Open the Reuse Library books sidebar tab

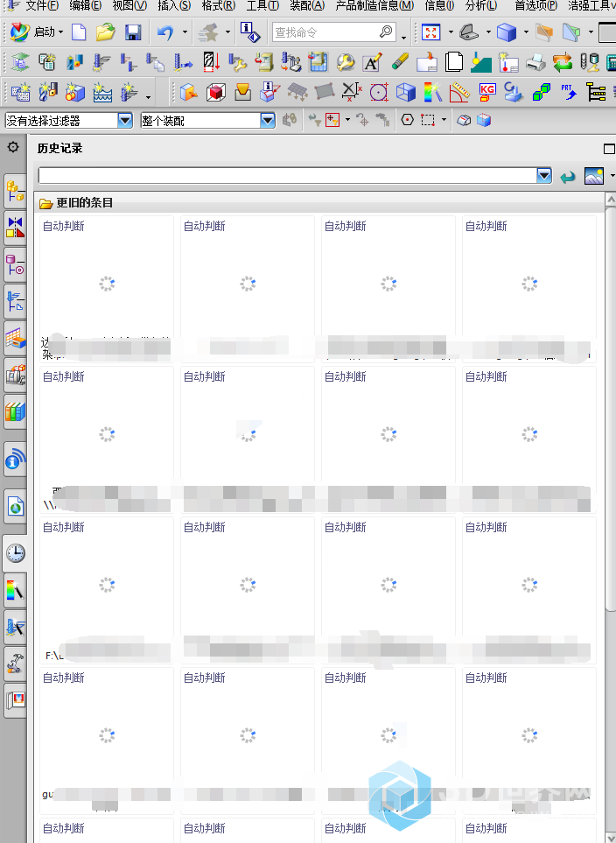click(x=15, y=411)
